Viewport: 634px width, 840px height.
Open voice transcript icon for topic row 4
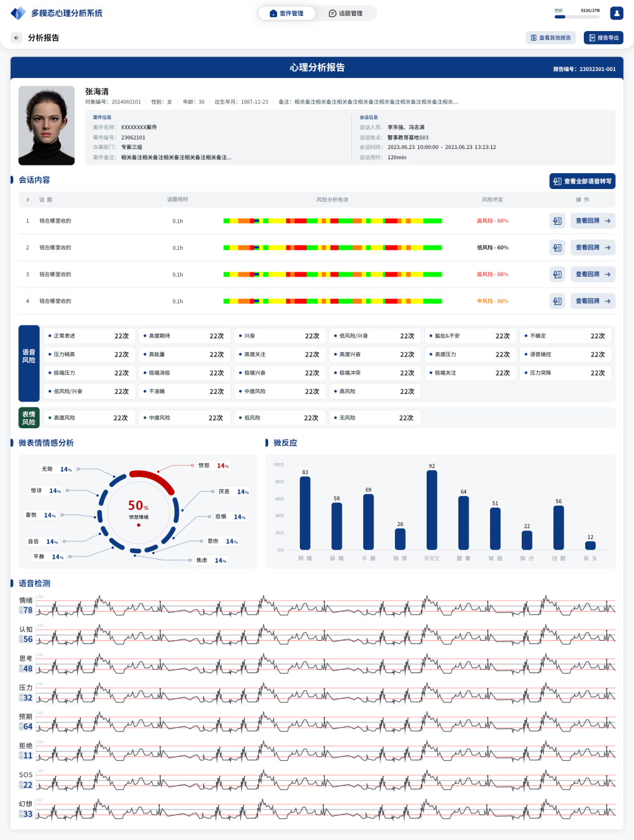557,301
